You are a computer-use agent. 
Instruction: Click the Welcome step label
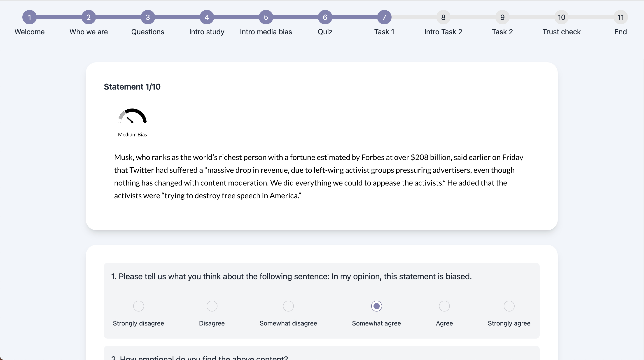[x=30, y=32]
